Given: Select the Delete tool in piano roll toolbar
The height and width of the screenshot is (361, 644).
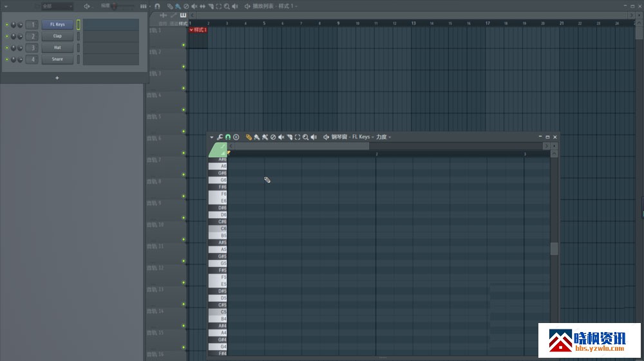Looking at the screenshot, I should 273,137.
